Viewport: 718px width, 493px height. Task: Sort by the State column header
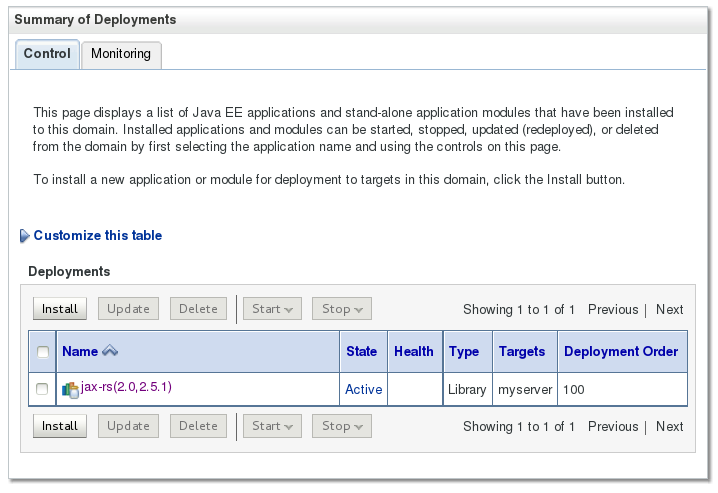(361, 351)
